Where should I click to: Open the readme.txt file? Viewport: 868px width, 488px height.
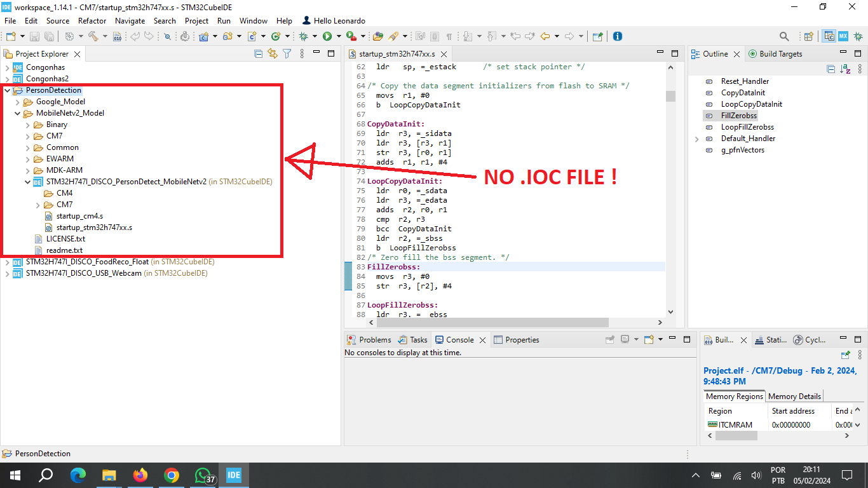click(x=64, y=250)
